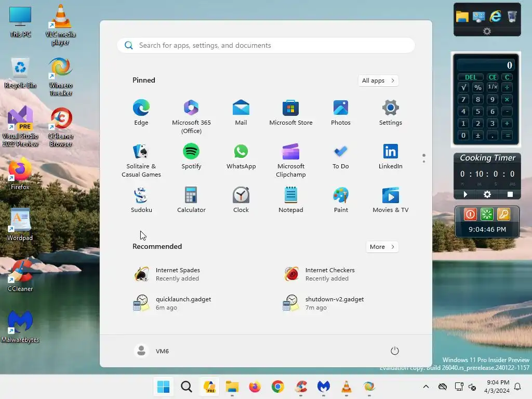Open notification bell in tray
This screenshot has height=399, width=532.
tap(518, 387)
